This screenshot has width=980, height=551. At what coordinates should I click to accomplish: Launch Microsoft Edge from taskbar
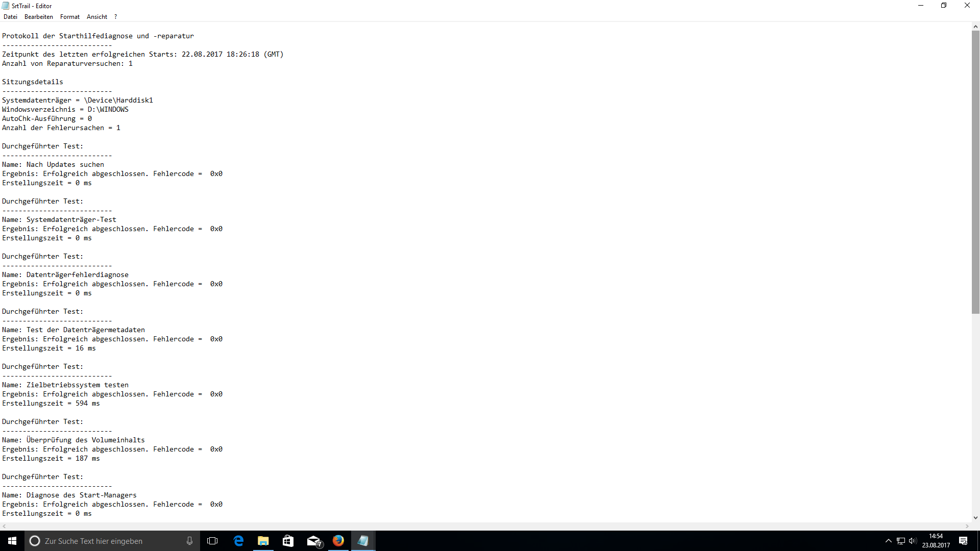(238, 541)
